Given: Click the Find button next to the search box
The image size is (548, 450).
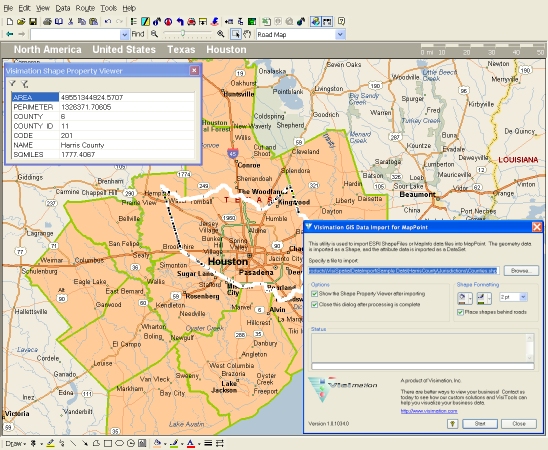Looking at the screenshot, I should (138, 34).
